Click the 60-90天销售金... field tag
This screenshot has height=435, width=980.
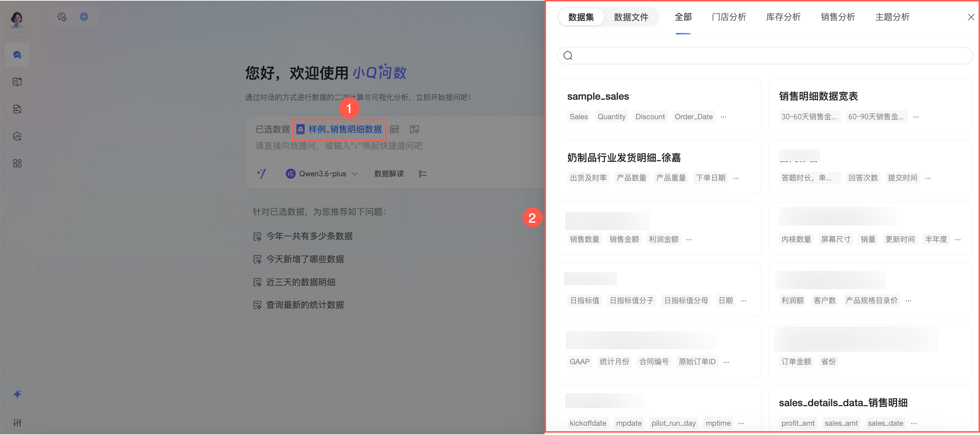click(876, 117)
